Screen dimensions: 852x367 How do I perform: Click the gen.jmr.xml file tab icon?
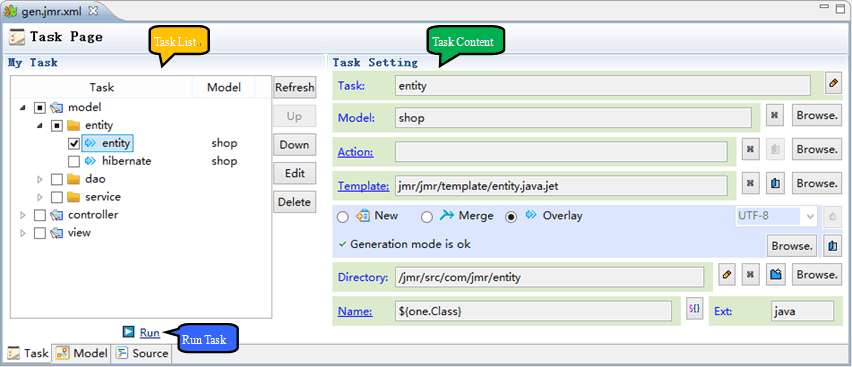tap(10, 10)
